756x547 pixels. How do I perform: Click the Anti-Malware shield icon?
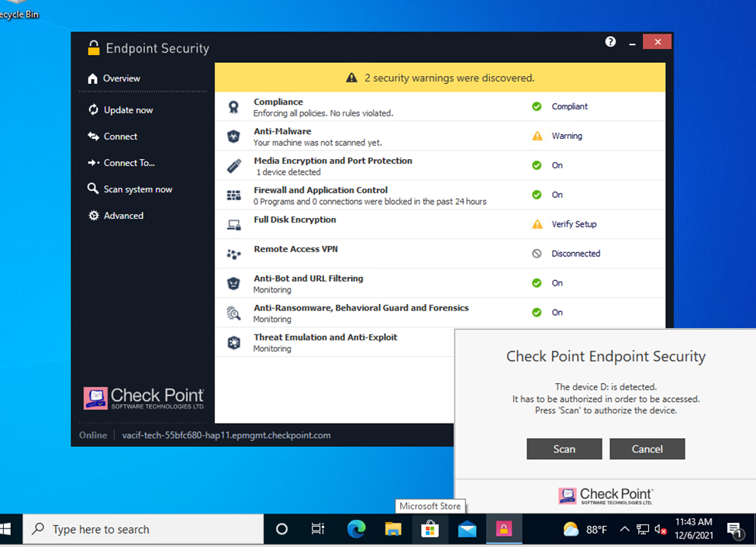(234, 137)
